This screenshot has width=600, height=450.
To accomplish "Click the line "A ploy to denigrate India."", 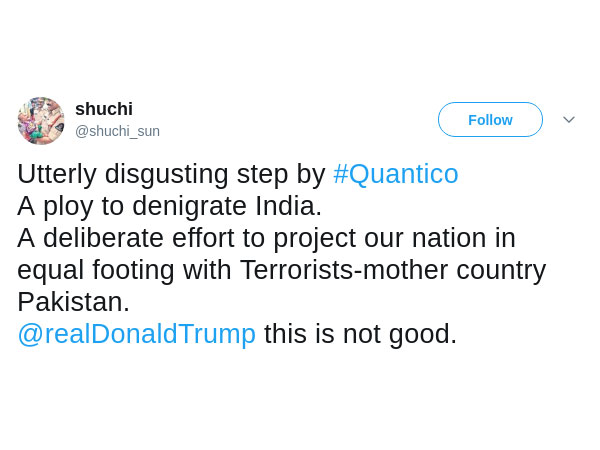I will pyautogui.click(x=170, y=206).
